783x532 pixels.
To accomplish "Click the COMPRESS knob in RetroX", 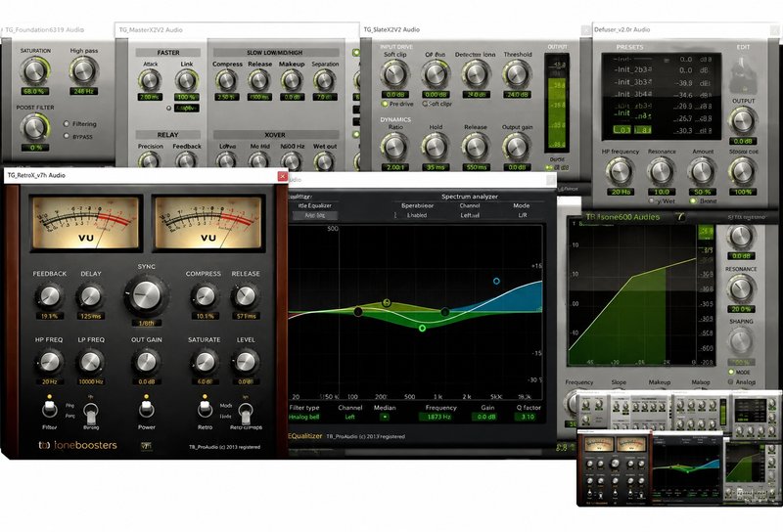I will 205,296.
